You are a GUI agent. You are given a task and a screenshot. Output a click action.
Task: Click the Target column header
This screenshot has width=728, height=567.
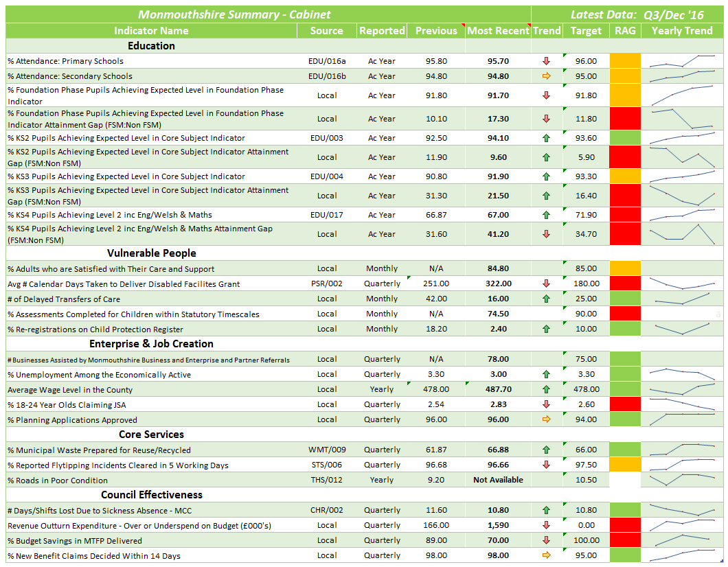click(586, 31)
